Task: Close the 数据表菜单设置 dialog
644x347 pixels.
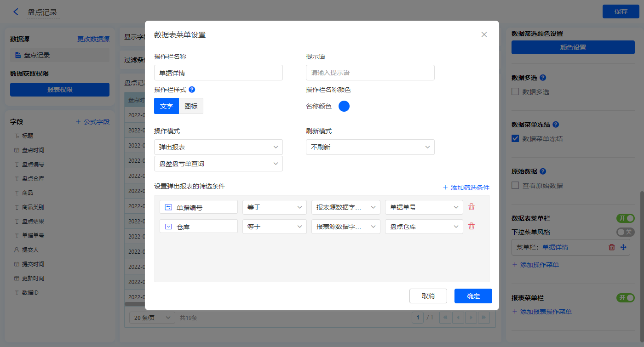Action: 484,34
